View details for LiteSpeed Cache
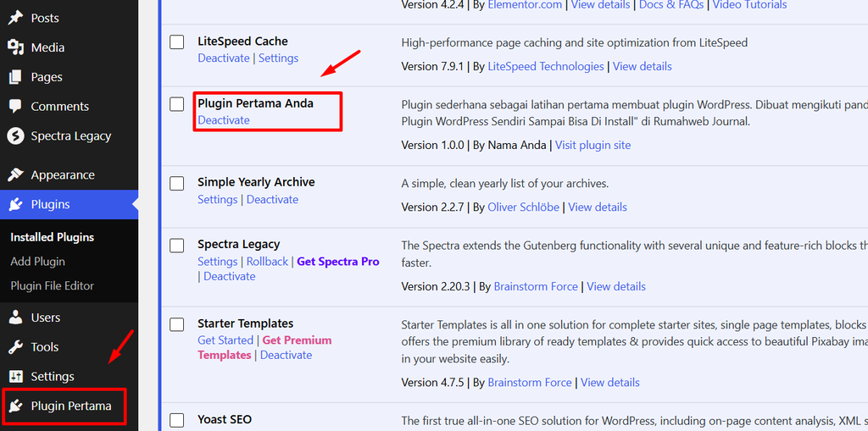The width and height of the screenshot is (868, 431). 643,66
